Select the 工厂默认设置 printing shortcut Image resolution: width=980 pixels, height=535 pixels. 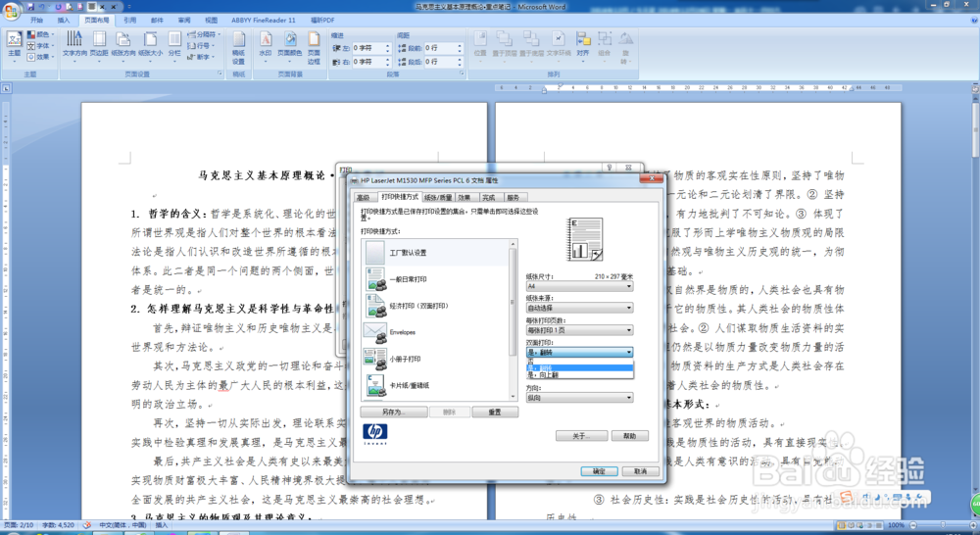[x=436, y=253]
